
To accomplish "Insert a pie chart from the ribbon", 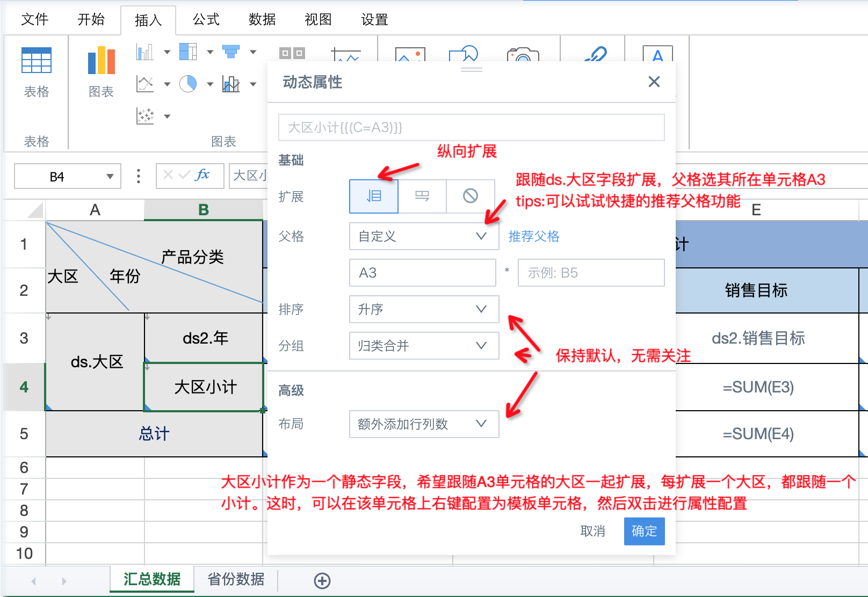I will pos(188,84).
